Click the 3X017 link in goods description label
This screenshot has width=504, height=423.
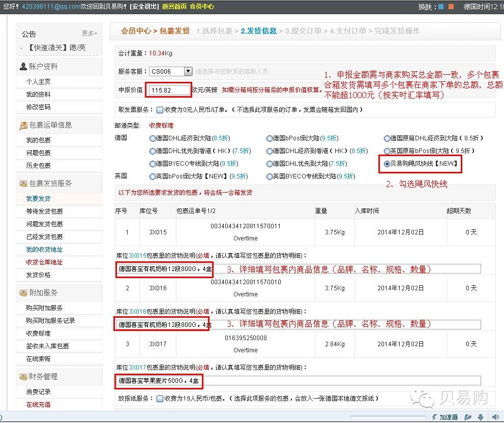pos(138,368)
